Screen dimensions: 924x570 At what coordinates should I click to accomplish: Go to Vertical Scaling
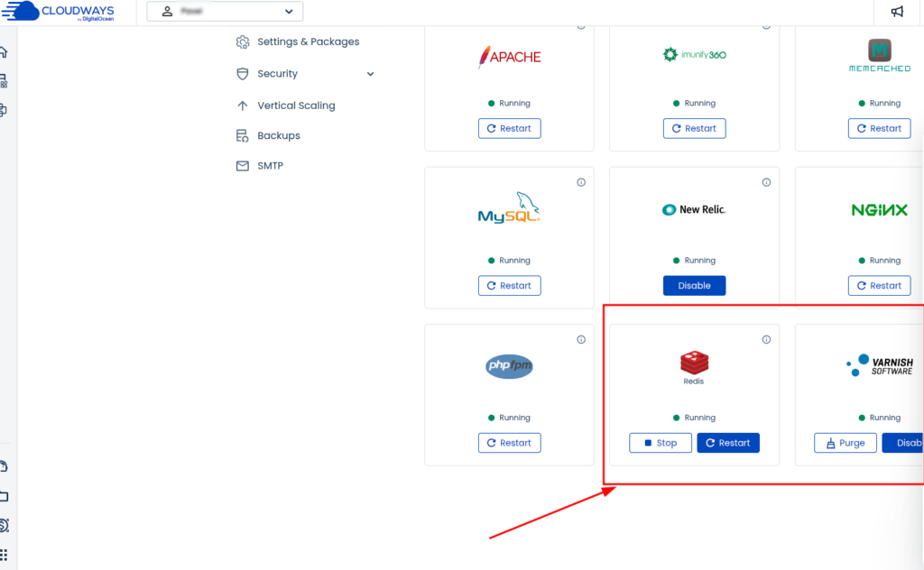pyautogui.click(x=296, y=106)
